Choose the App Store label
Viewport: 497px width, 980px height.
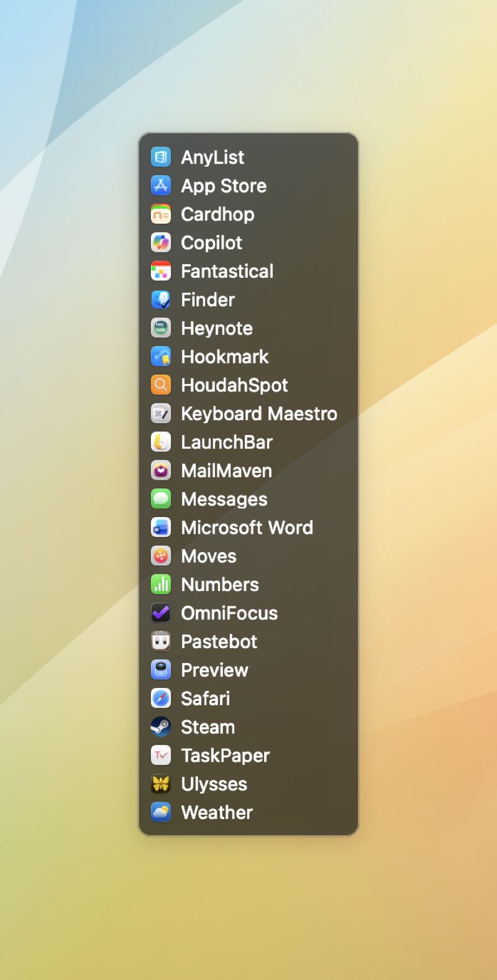[x=224, y=186]
